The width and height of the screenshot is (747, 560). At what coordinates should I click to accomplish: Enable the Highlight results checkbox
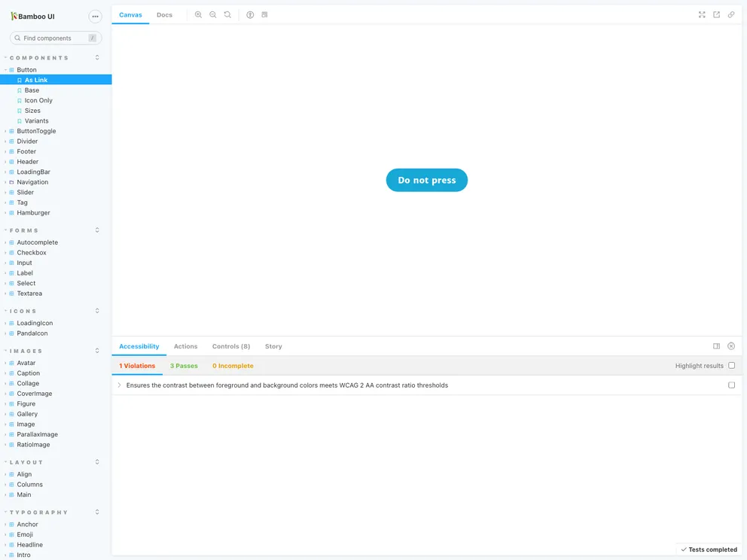tap(731, 365)
